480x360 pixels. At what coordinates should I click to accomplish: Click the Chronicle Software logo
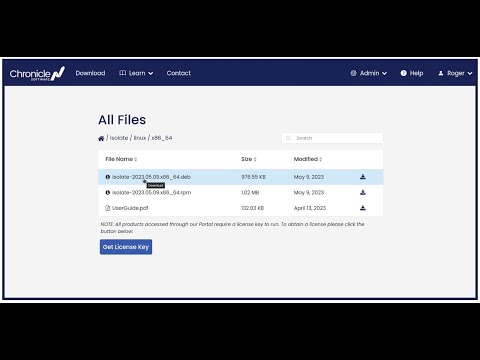point(37,73)
